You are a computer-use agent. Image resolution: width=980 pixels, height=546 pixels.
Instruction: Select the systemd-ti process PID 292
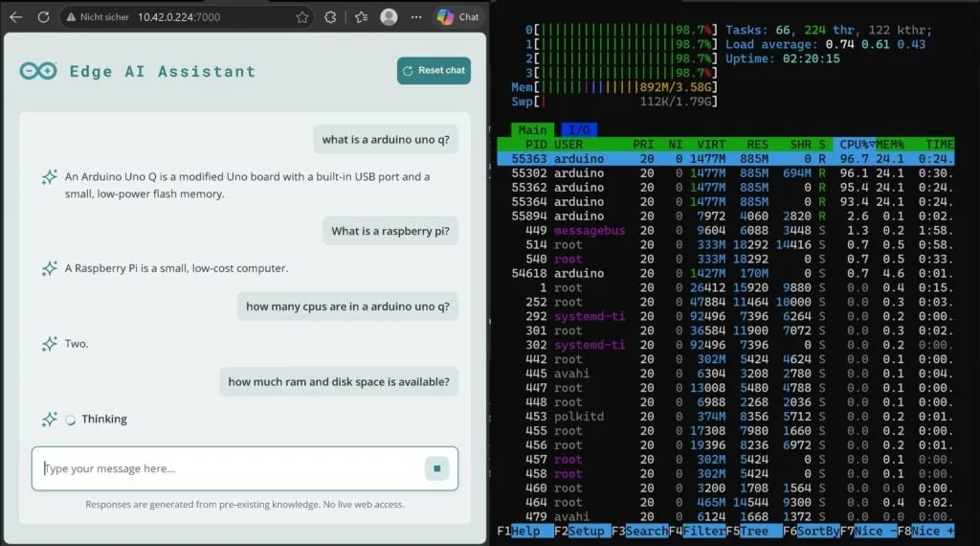pos(725,316)
